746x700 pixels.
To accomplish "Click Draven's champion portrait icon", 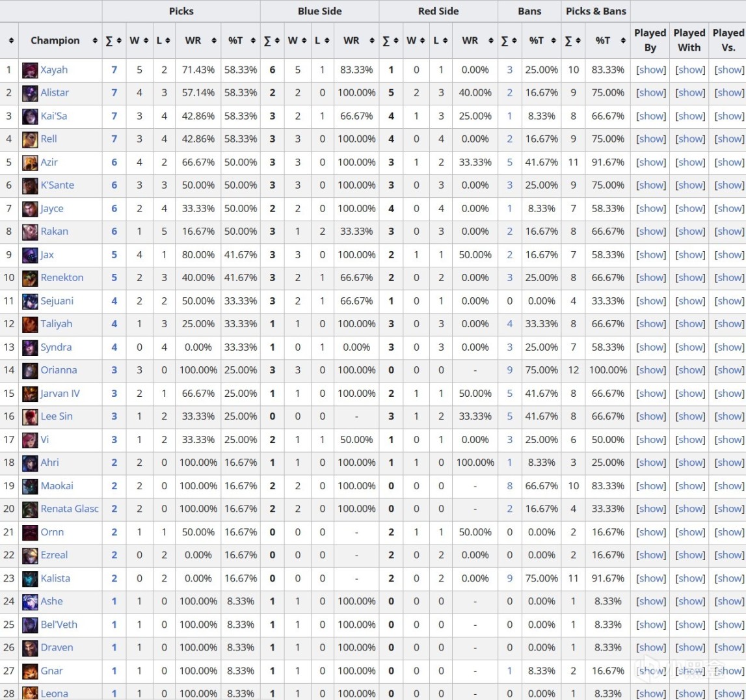I will 30,648.
